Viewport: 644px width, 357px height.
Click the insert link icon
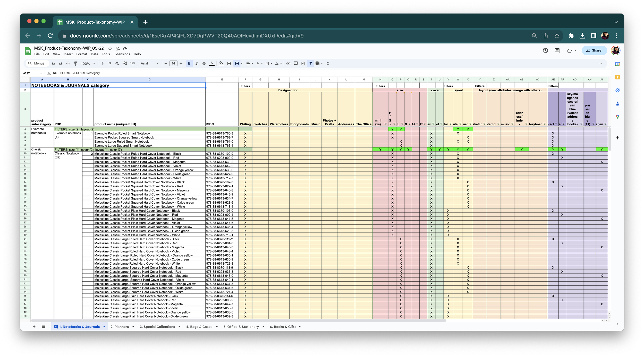[x=288, y=63]
